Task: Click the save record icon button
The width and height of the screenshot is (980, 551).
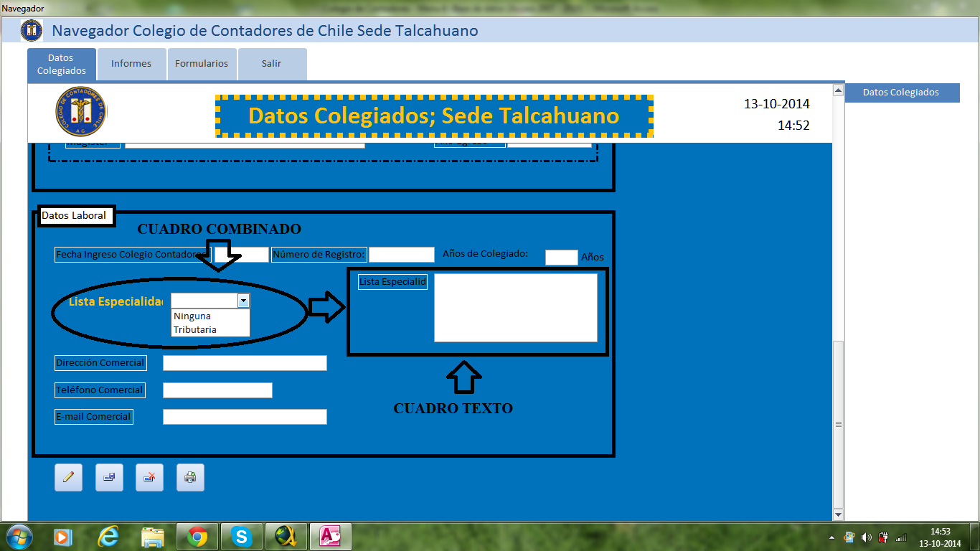Action: click(109, 477)
